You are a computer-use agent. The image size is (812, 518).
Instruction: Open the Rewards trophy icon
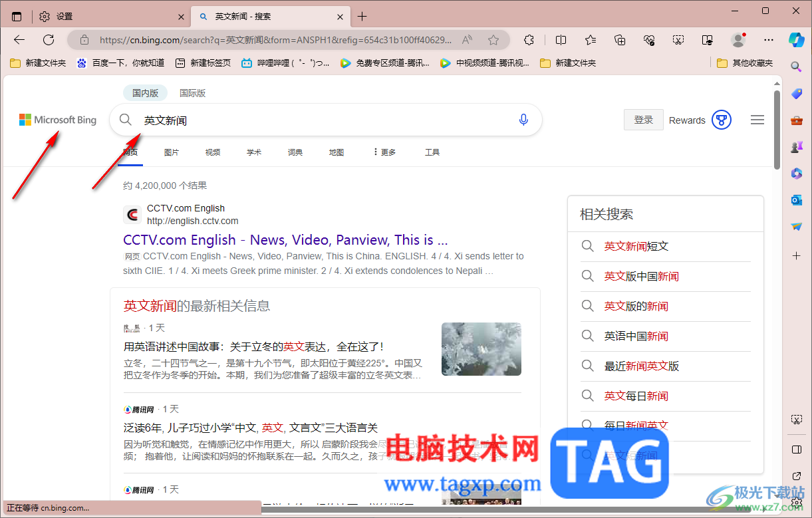[x=722, y=120]
